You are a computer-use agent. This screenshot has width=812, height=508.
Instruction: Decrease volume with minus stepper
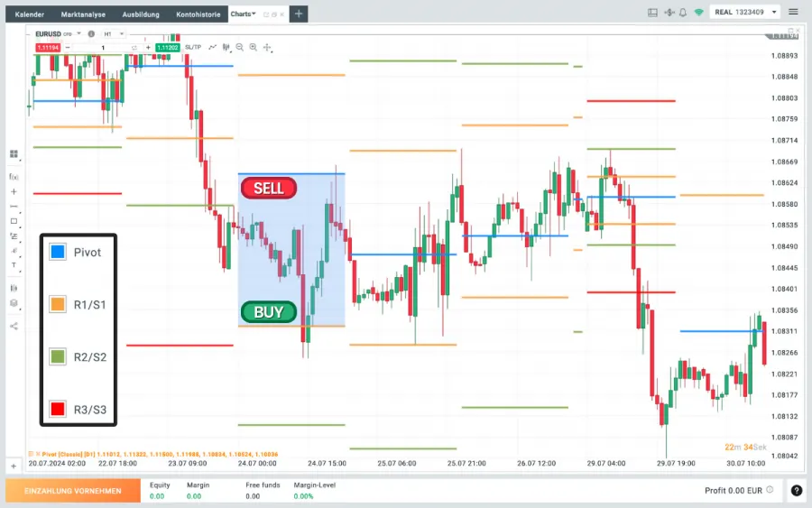68,48
